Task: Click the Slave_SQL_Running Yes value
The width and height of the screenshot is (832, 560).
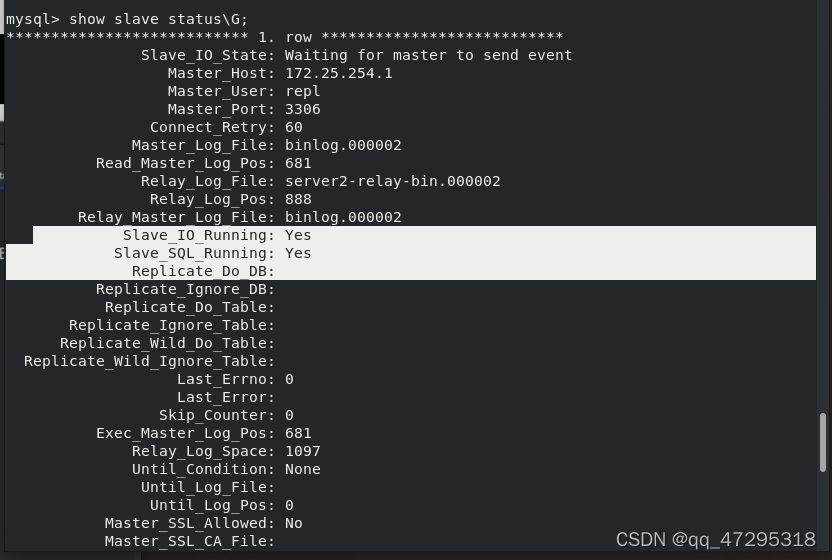Action: (298, 253)
